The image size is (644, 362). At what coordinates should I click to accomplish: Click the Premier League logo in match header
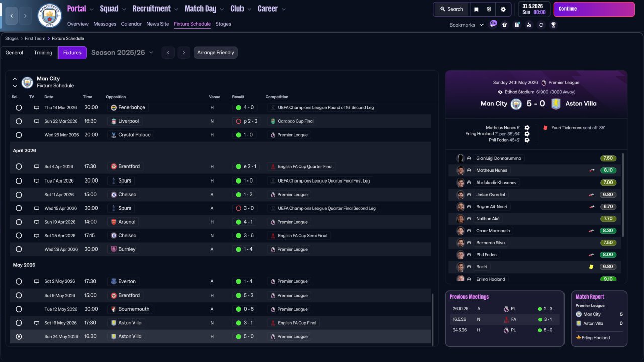point(544,83)
